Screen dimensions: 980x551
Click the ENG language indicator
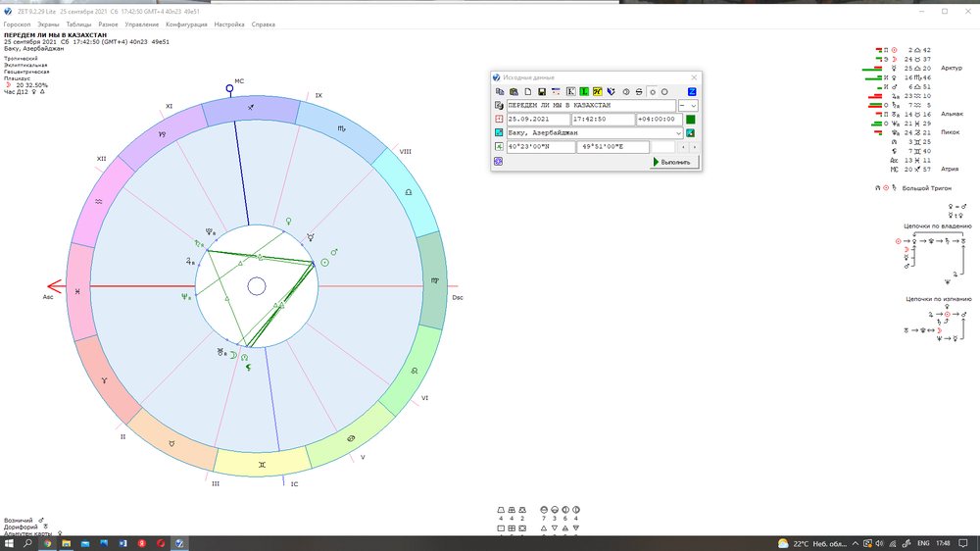[922, 543]
